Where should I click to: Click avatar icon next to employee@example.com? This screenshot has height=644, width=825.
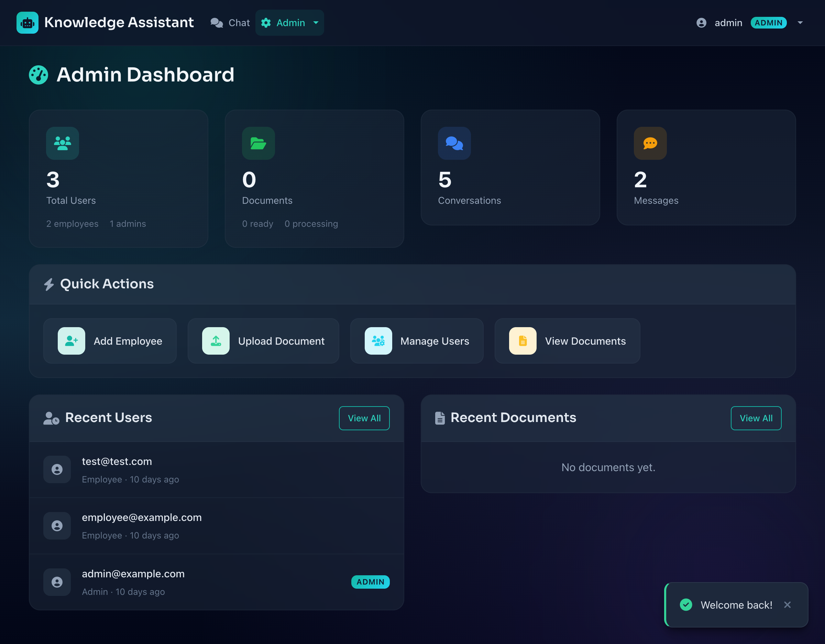(x=57, y=526)
